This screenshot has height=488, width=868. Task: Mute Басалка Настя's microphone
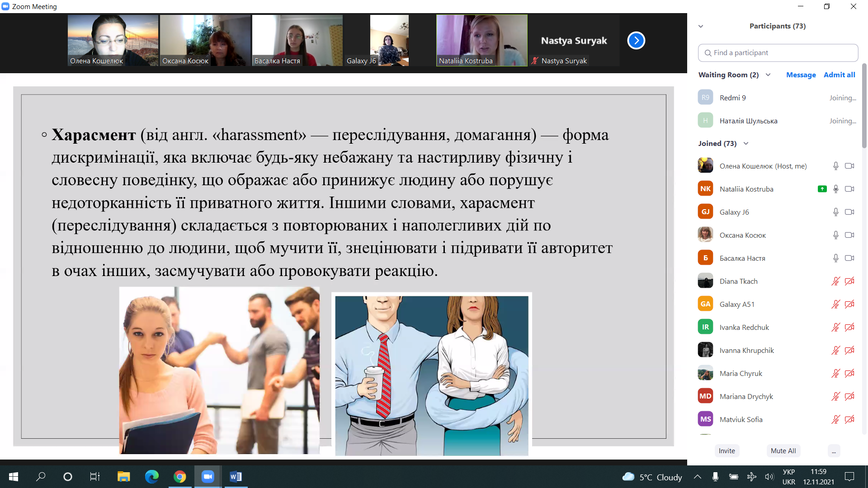[835, 258]
